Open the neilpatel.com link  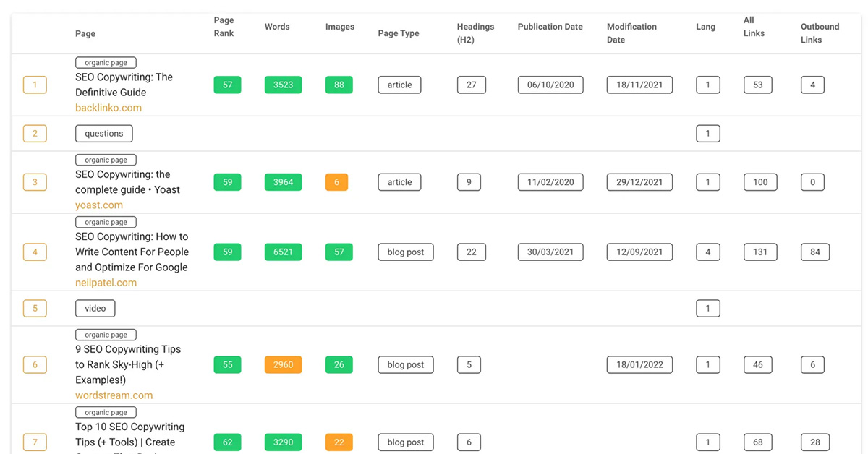[x=106, y=283]
